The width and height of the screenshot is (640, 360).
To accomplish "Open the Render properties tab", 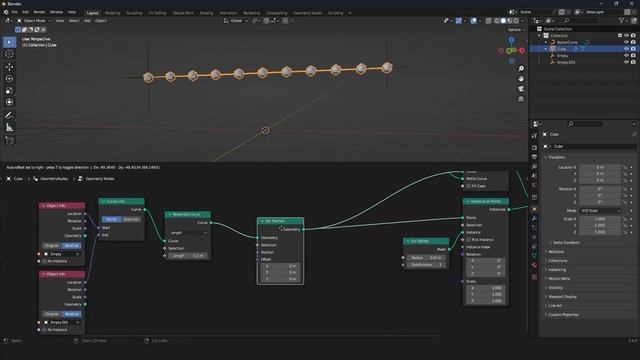I will point(534,147).
